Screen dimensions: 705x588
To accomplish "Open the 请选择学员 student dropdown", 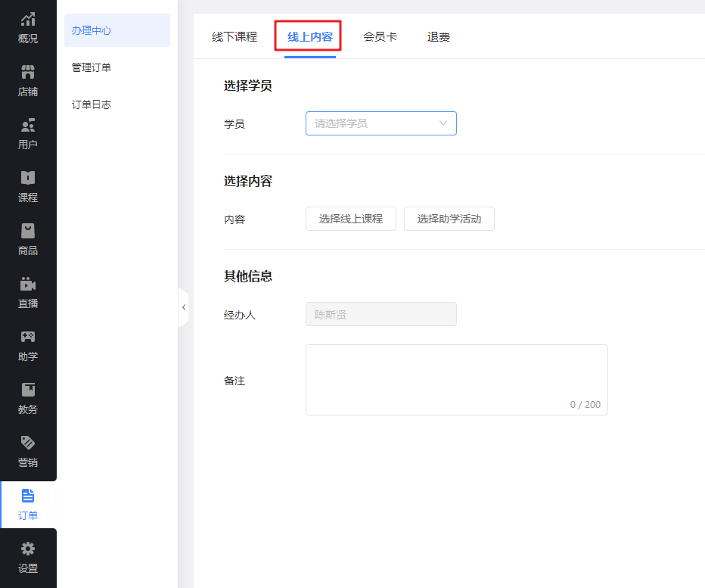I will [x=380, y=123].
